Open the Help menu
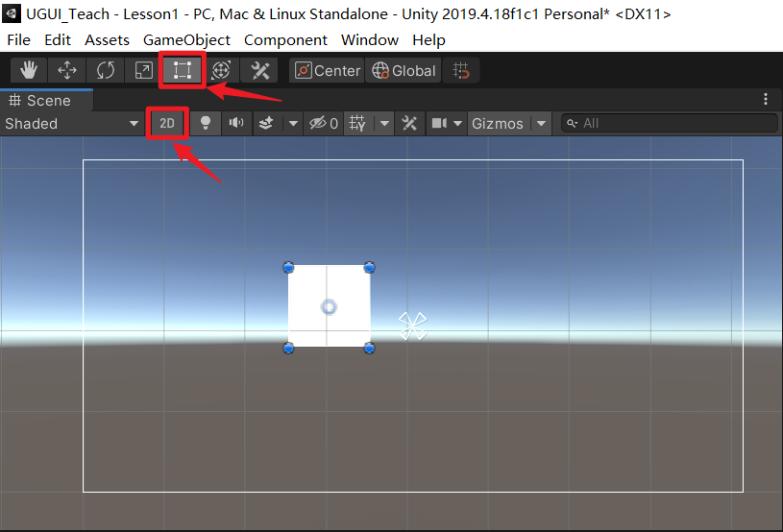 [x=428, y=40]
